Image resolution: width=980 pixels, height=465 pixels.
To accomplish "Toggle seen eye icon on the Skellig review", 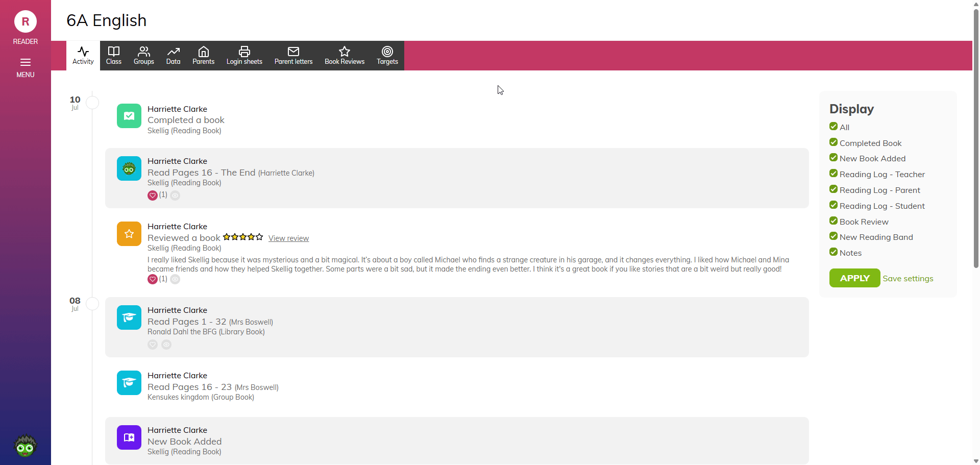I will 175,279.
